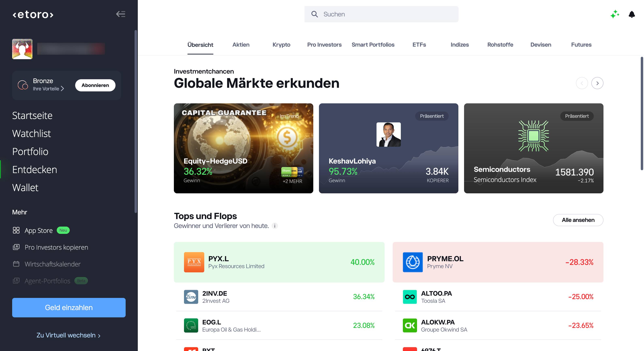Open the notifications bell
This screenshot has width=644, height=351.
(632, 14)
